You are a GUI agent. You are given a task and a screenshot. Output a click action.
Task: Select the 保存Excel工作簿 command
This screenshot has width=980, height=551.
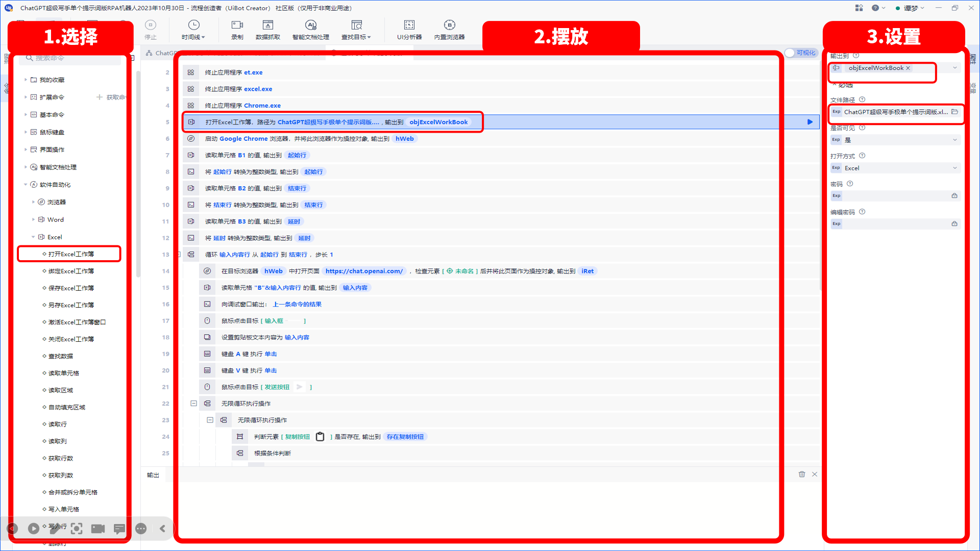71,288
